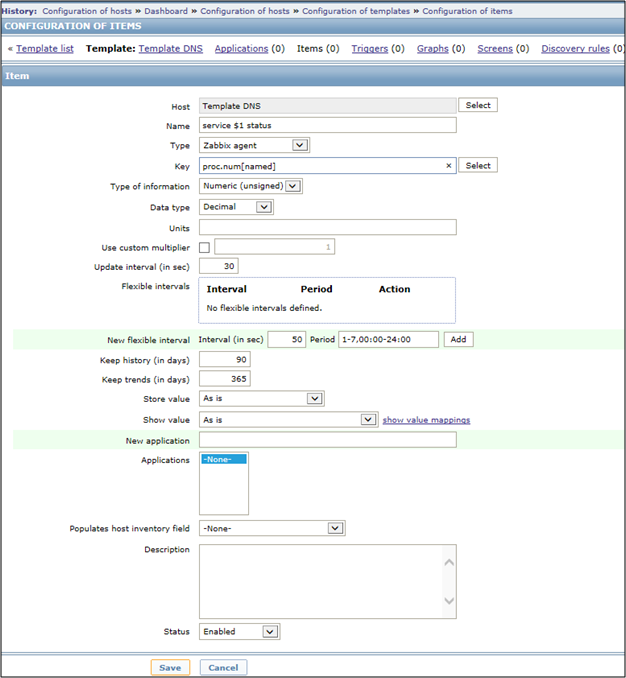
Task: Click Dashboard in the History breadcrumb
Action: (166, 11)
